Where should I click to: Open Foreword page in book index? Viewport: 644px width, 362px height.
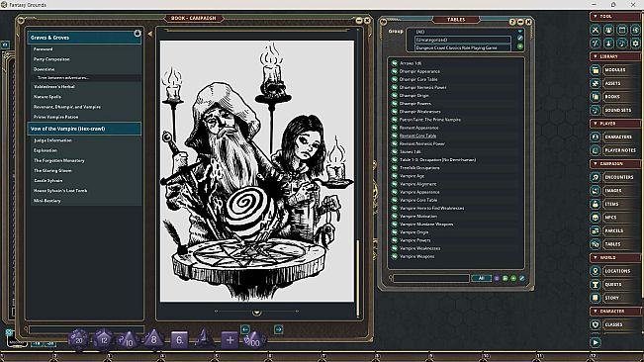pyautogui.click(x=43, y=48)
